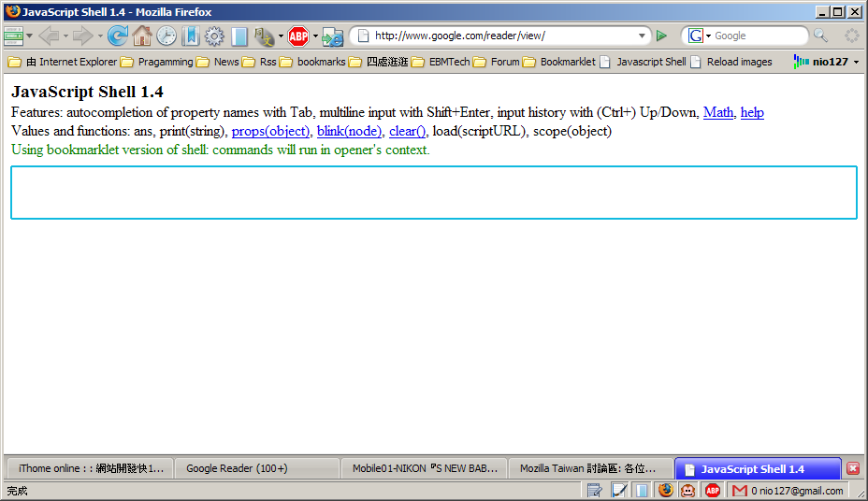The height and width of the screenshot is (501, 868).
Task: Click the Firefox globe status bar icon
Action: [x=666, y=491]
